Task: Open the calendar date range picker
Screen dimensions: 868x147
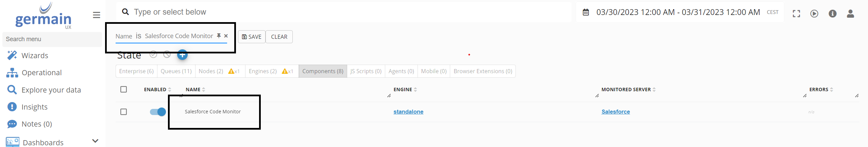Action: click(x=586, y=12)
